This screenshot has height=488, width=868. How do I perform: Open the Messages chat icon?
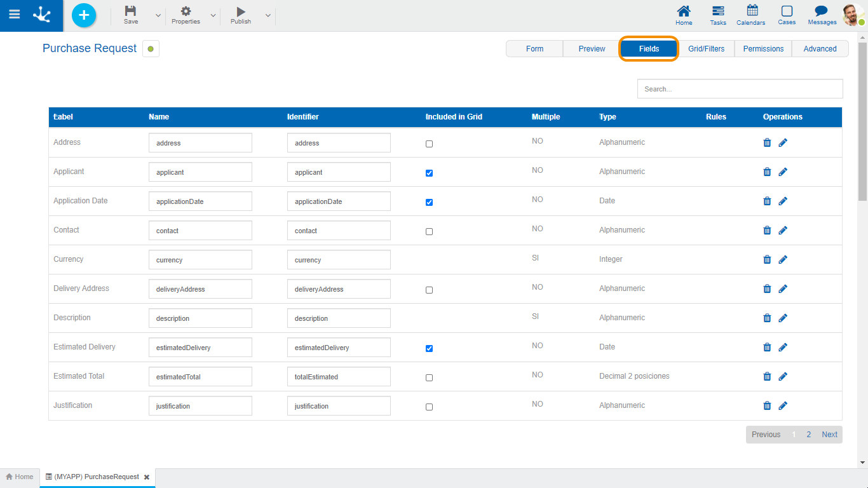(x=822, y=11)
